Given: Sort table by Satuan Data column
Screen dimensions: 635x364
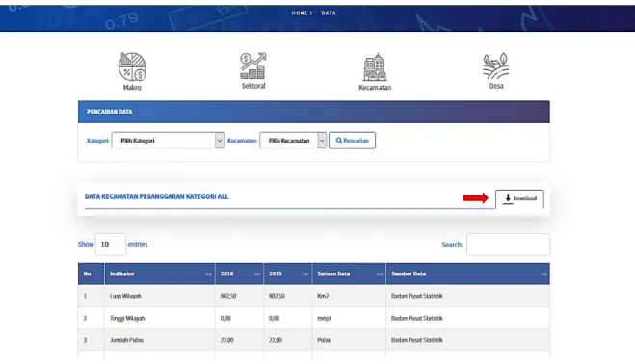Looking at the screenshot, I should point(349,274).
